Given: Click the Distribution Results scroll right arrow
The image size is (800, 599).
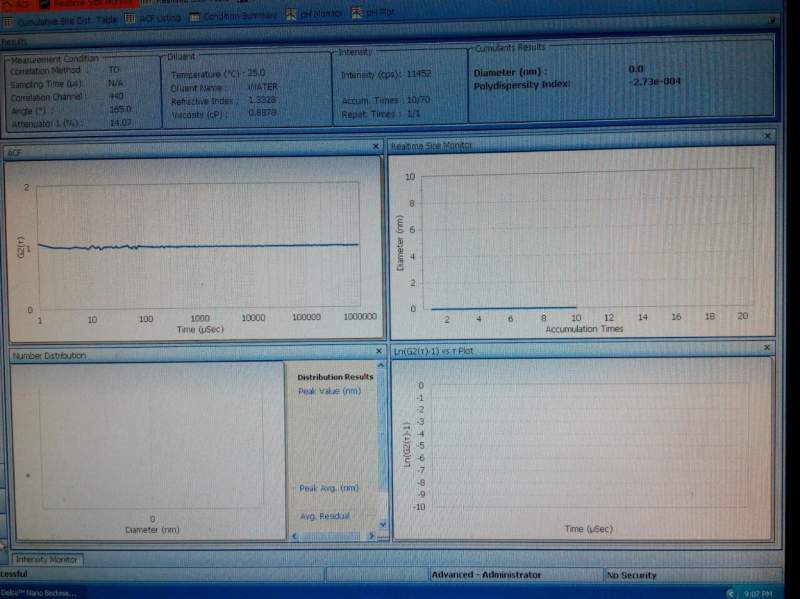Looking at the screenshot, I should (x=371, y=536).
